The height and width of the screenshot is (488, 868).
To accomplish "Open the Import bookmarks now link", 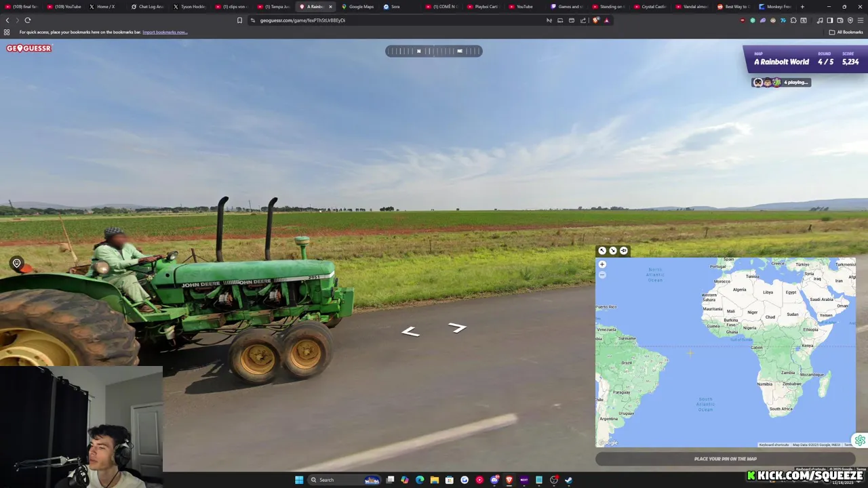I will point(165,32).
